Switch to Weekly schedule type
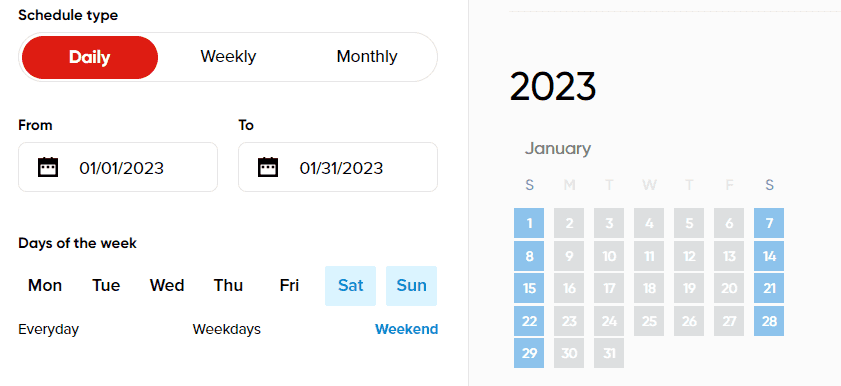Image resolution: width=841 pixels, height=386 pixels. coord(228,57)
